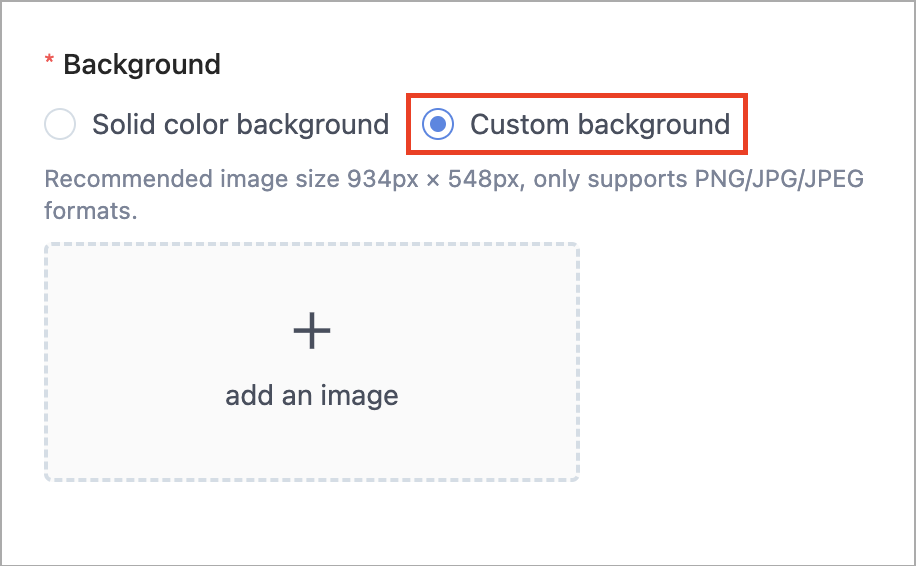Select the Custom background radio circle
Viewport: 916px width, 566px height.
click(x=438, y=124)
